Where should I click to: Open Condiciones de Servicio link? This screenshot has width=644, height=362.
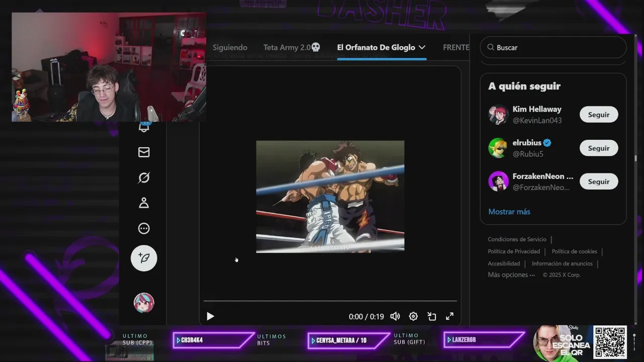(x=517, y=239)
